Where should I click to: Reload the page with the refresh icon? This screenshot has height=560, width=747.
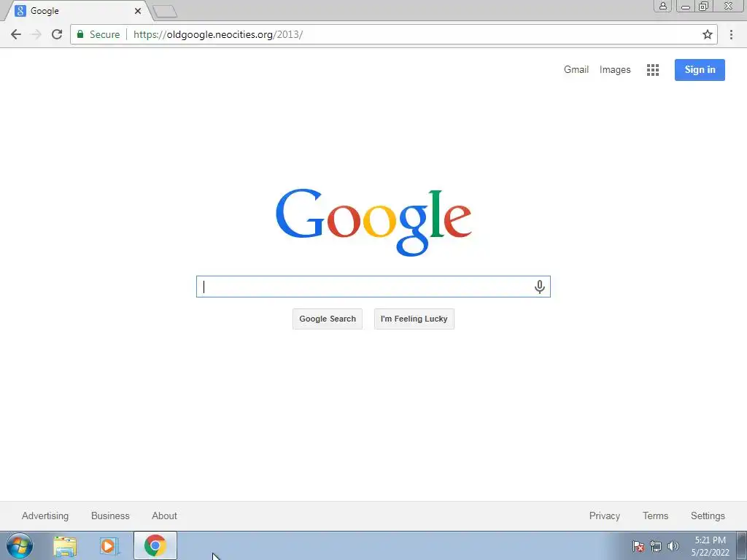tap(57, 34)
